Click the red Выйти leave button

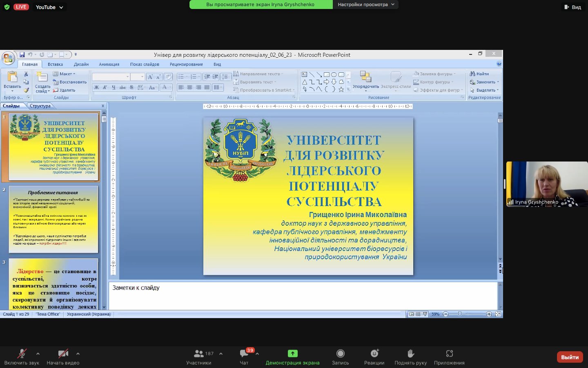pos(570,357)
